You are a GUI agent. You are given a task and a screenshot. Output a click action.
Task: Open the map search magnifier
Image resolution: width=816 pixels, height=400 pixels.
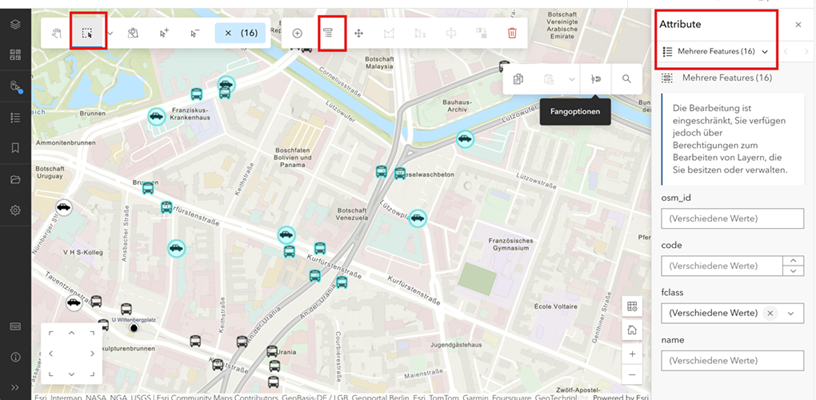point(627,79)
